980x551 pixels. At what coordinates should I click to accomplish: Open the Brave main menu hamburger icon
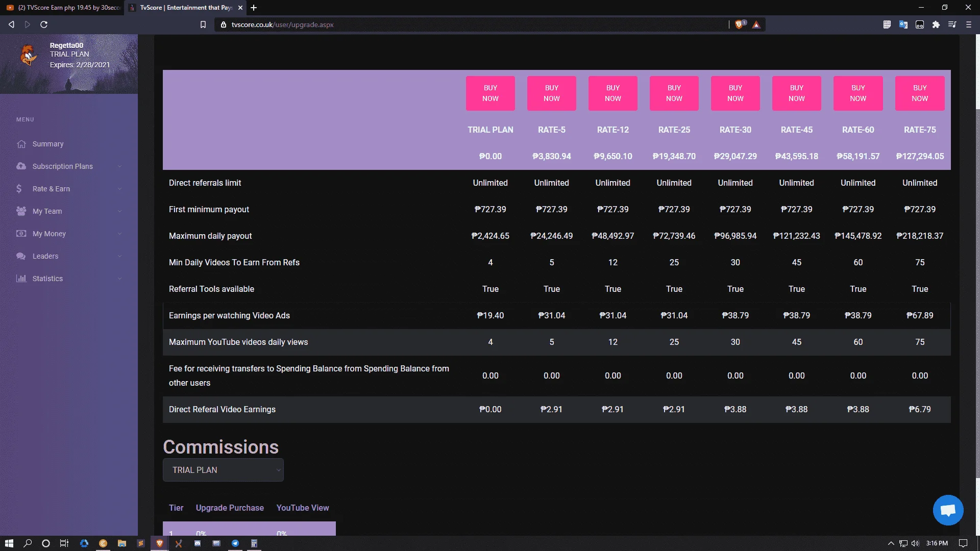pyautogui.click(x=969, y=24)
